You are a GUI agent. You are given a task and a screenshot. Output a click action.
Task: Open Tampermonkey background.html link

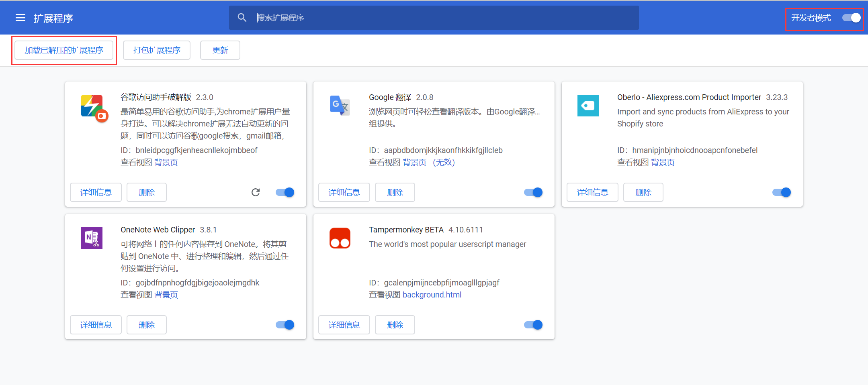point(432,295)
